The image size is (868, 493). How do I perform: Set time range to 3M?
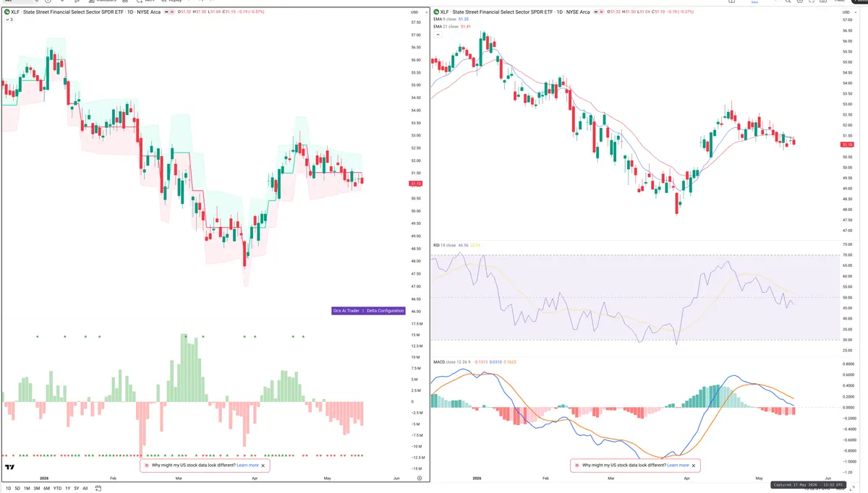point(36,488)
